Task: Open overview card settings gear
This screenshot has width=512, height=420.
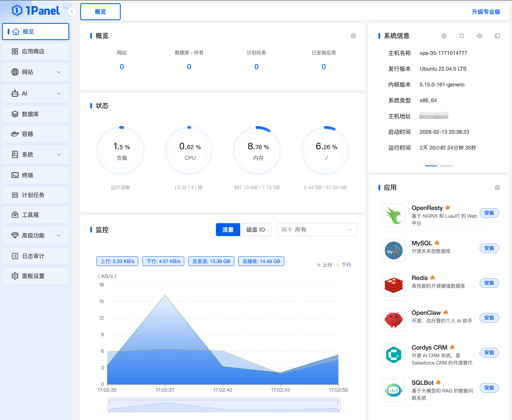Action: click(x=353, y=36)
